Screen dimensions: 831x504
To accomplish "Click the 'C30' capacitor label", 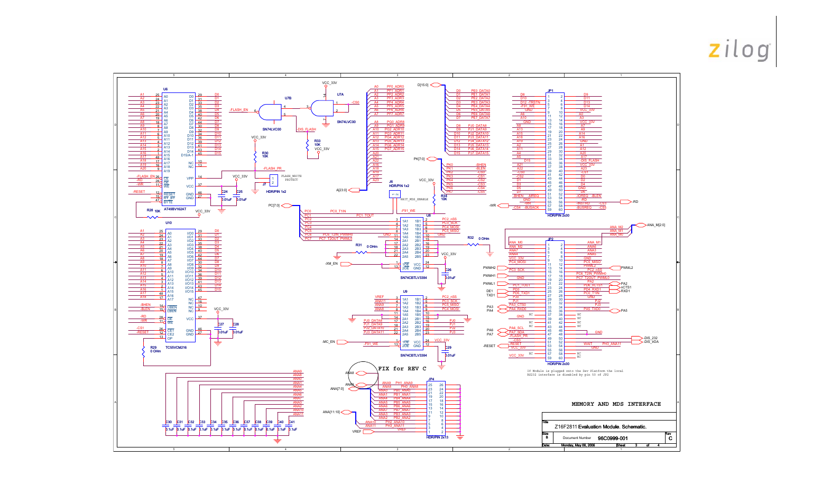I will pyautogui.click(x=169, y=422).
